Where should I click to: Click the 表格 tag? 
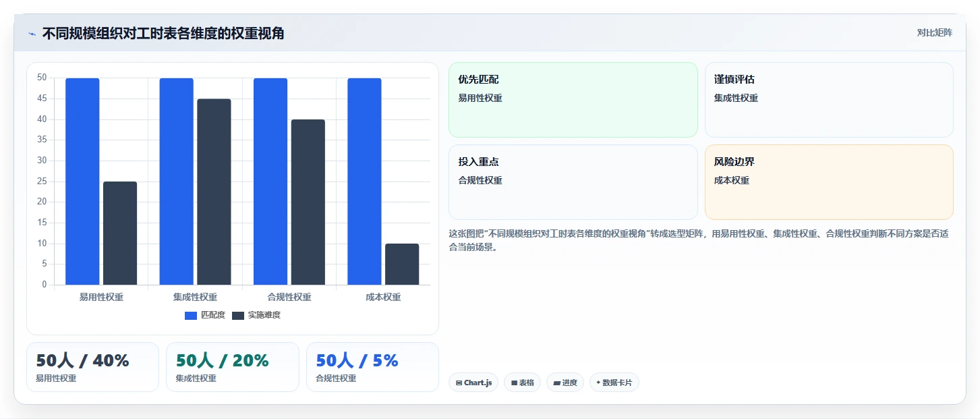coord(523,383)
